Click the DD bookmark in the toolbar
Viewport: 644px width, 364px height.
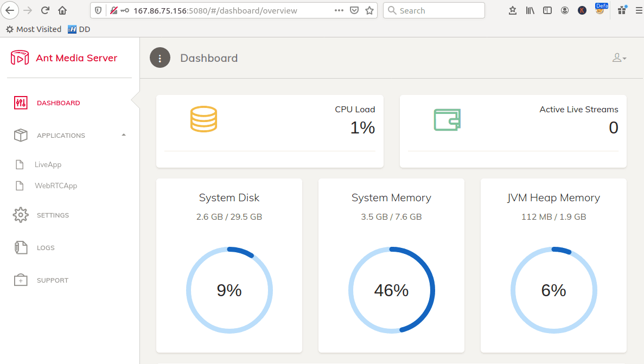point(79,29)
